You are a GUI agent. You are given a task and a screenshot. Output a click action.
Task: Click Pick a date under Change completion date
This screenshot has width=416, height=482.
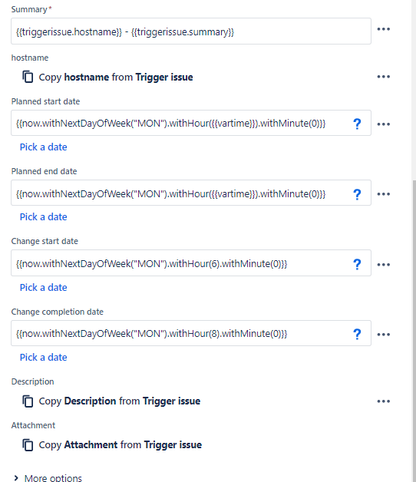coord(43,357)
